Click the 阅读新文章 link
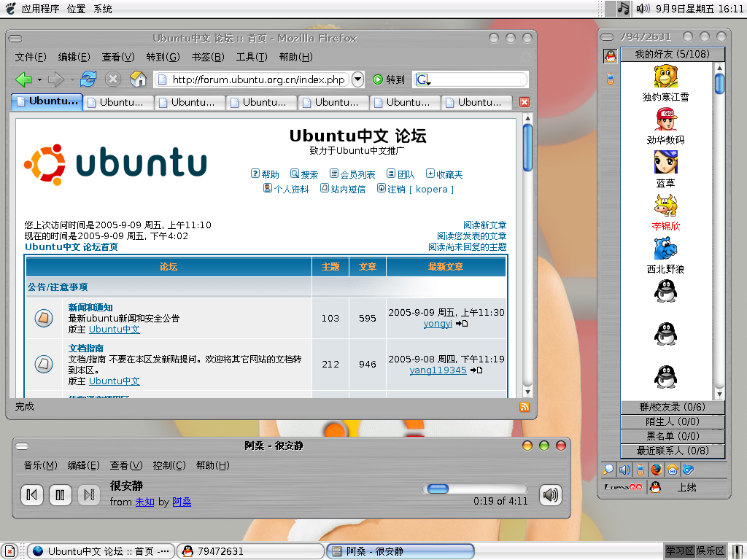747x560 pixels. (484, 225)
